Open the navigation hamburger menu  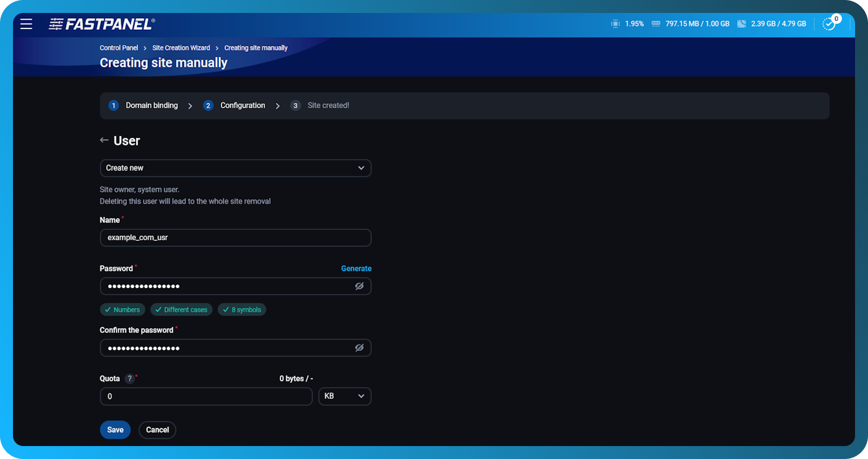pyautogui.click(x=26, y=24)
